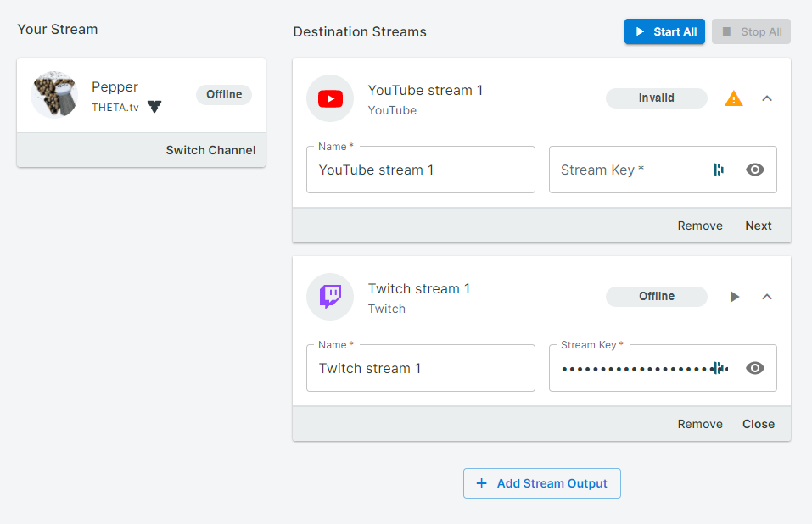Edit the Twitch stream Name field
The width and height of the screenshot is (812, 524).
421,368
